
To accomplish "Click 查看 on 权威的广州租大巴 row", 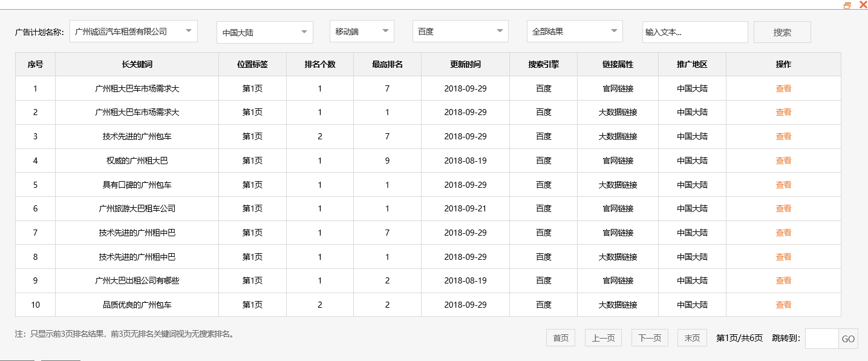I will (783, 160).
